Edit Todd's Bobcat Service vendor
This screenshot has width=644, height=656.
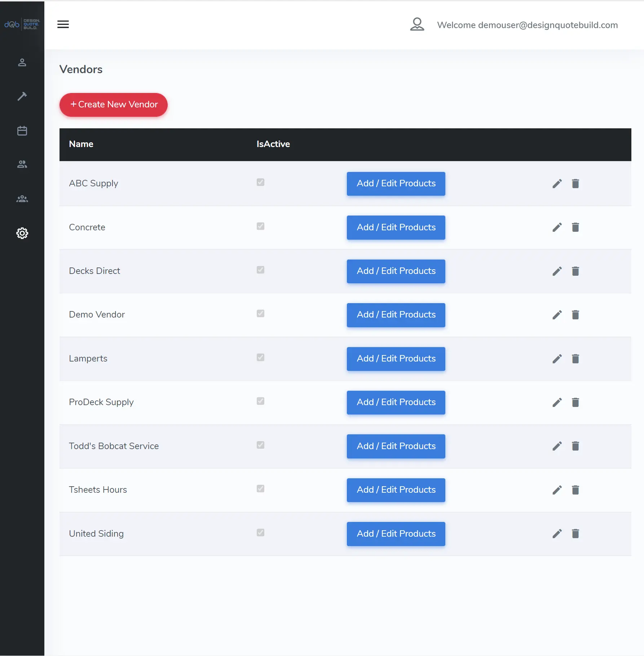557,446
